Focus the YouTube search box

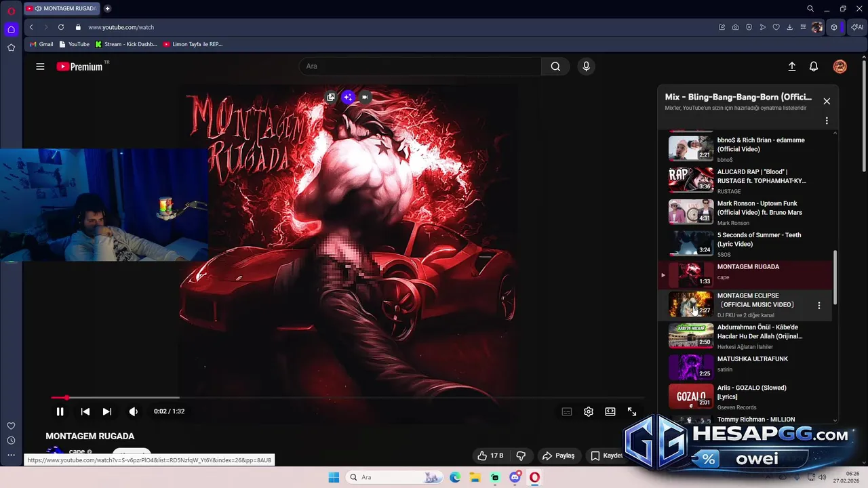pyautogui.click(x=420, y=66)
